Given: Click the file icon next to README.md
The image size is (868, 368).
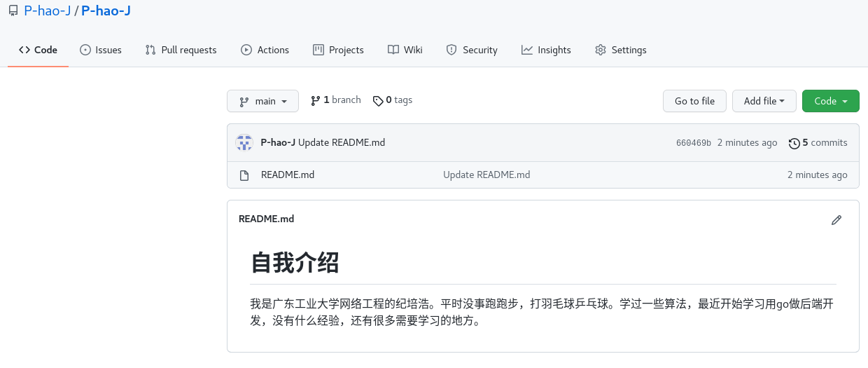Looking at the screenshot, I should click(x=244, y=175).
